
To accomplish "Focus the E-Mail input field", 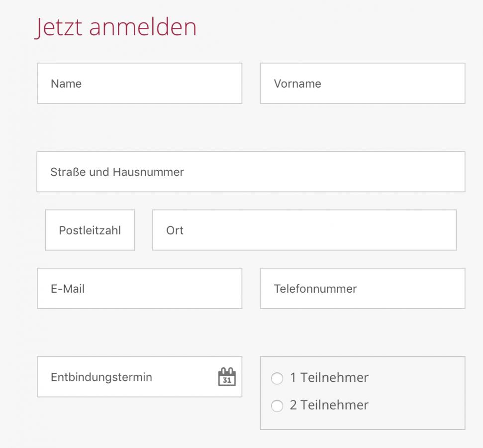I will click(139, 288).
